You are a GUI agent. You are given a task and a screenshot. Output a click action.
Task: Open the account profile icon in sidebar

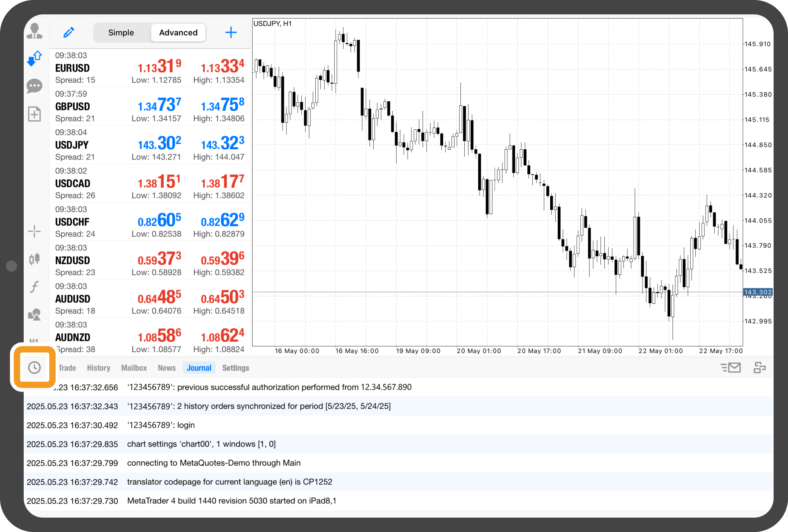click(34, 32)
